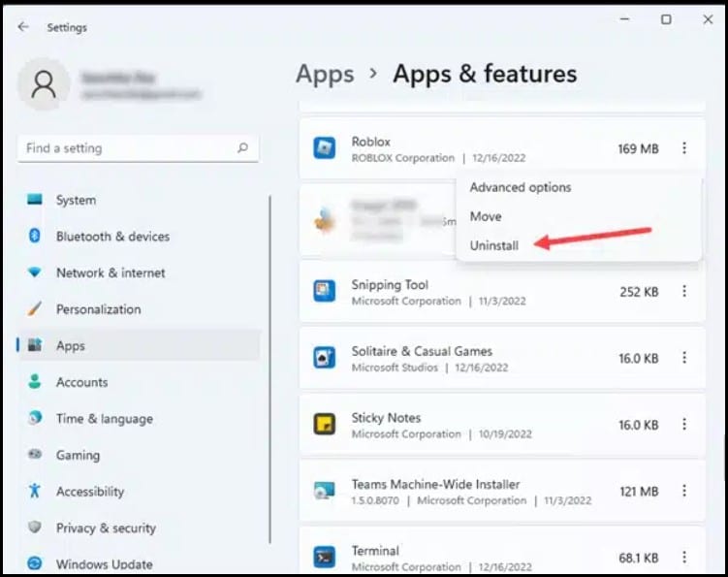Screen dimensions: 728x577
Task: Click the Snipping Tool app icon
Action: [324, 291]
